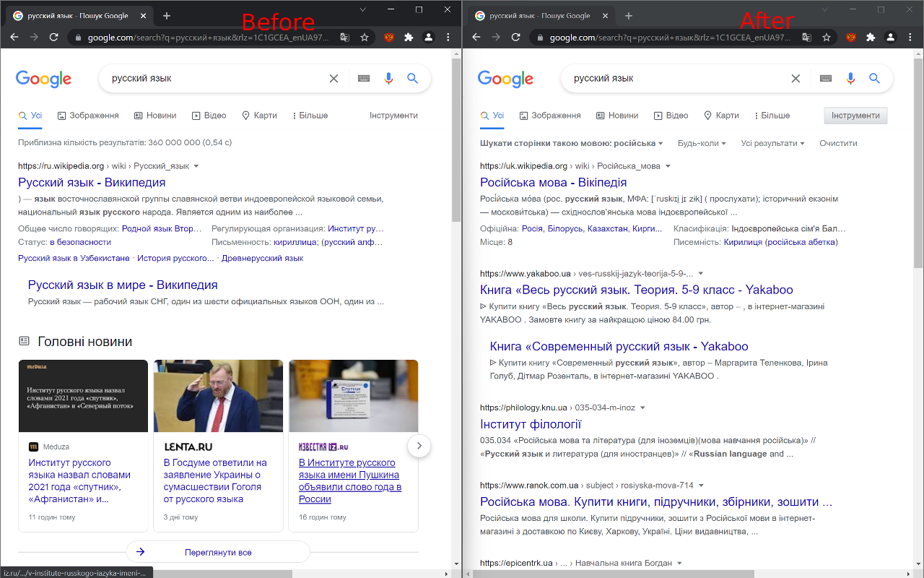Screen dimensions: 924x578
Task: Open the Chrome three-dot menu
Action: tap(448, 37)
